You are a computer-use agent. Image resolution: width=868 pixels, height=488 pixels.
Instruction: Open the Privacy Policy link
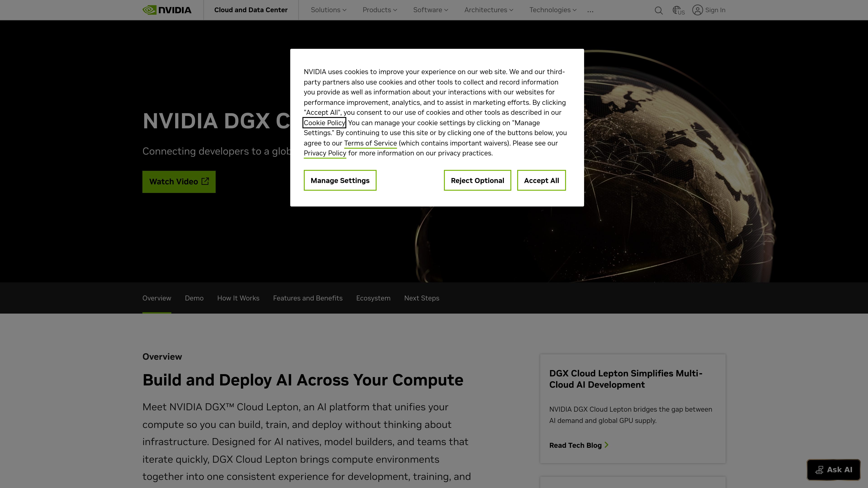point(325,153)
